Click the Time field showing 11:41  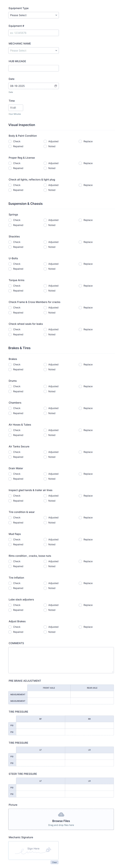15,108
